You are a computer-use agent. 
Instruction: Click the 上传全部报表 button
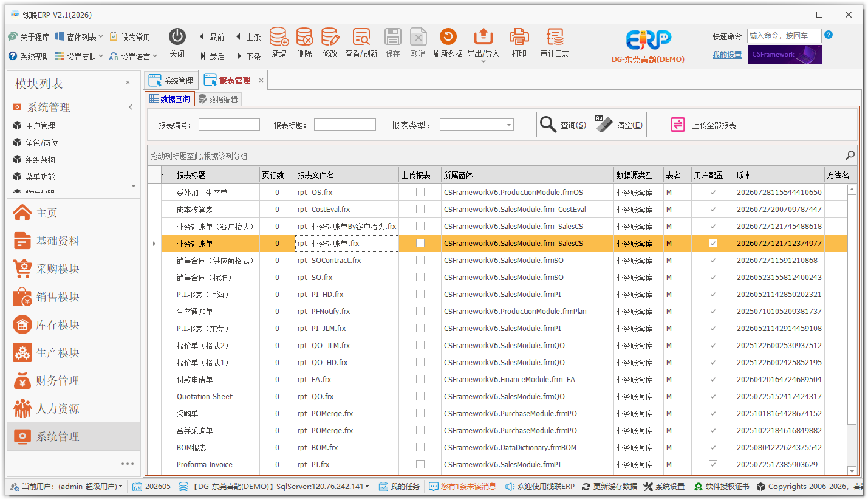[704, 125]
